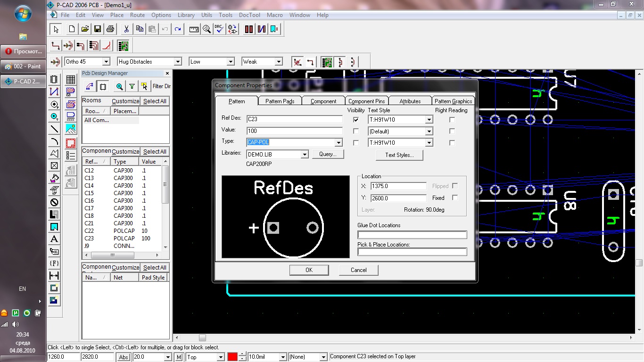The image size is (644, 362).
Task: Click the red layer color swatch
Action: (232, 357)
